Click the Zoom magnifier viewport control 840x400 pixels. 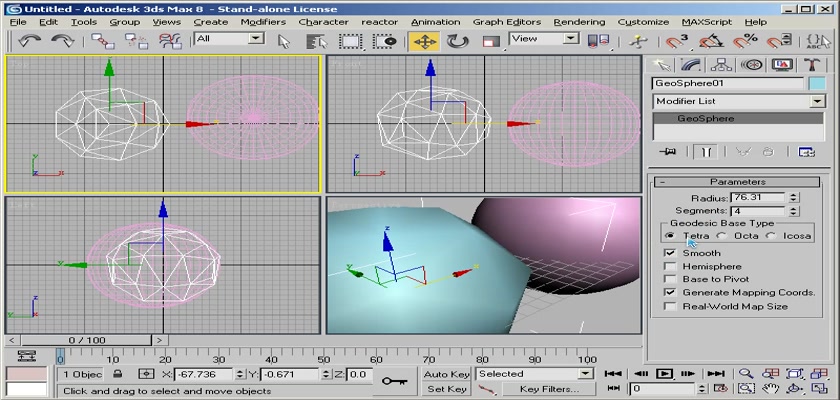pos(746,374)
